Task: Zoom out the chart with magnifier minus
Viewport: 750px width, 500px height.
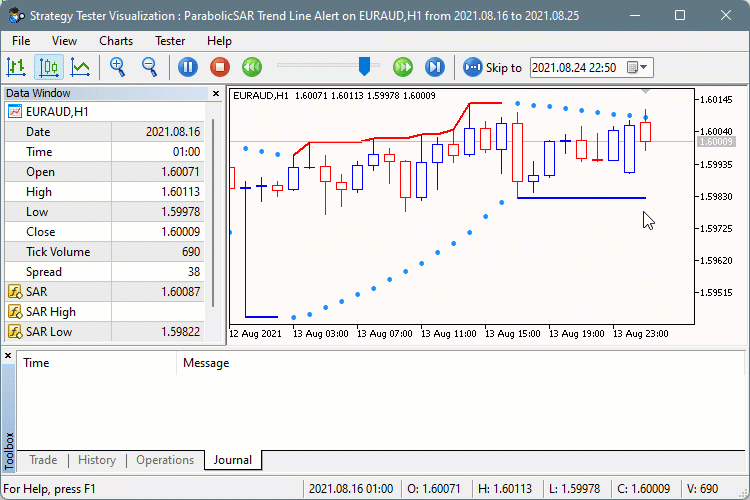Action: [x=150, y=67]
